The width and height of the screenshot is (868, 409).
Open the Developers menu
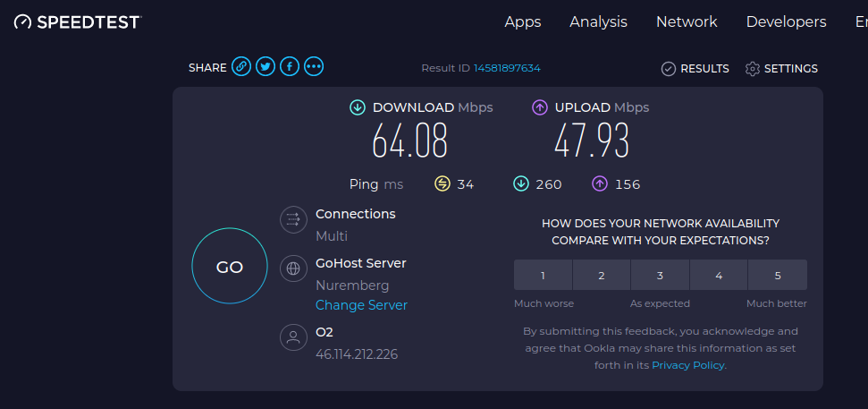point(786,21)
